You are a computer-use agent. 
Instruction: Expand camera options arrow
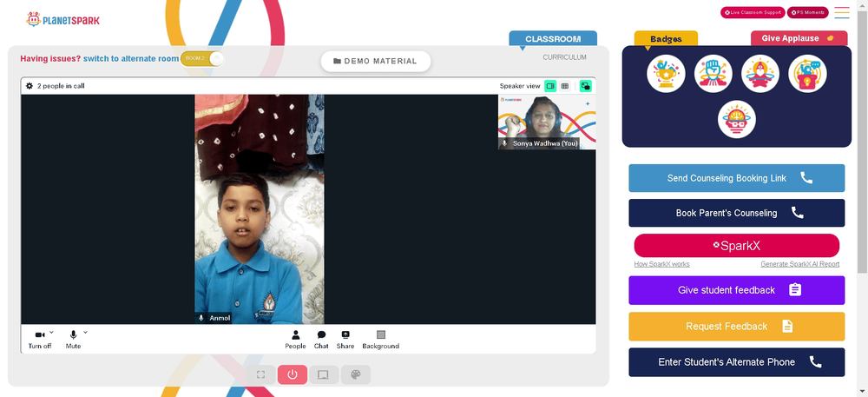tap(51, 332)
